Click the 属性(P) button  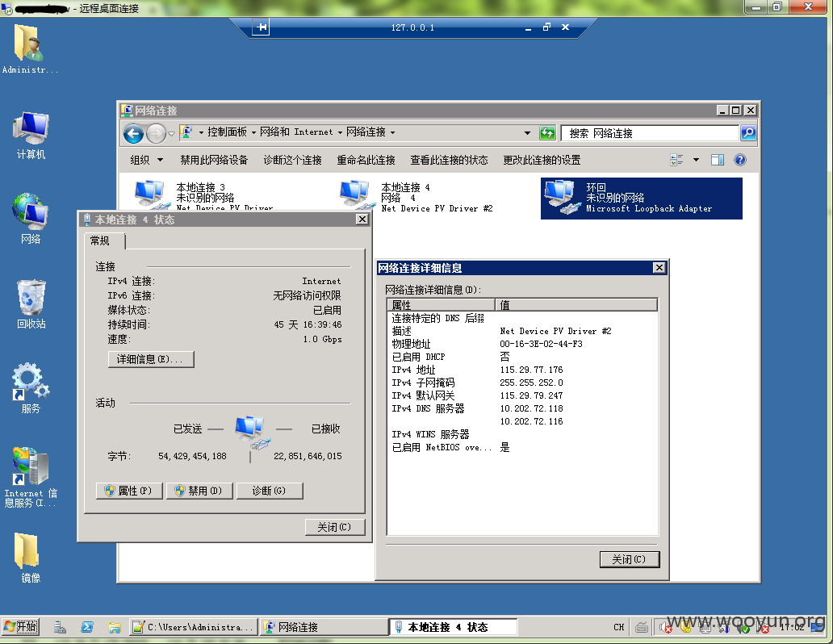point(129,491)
